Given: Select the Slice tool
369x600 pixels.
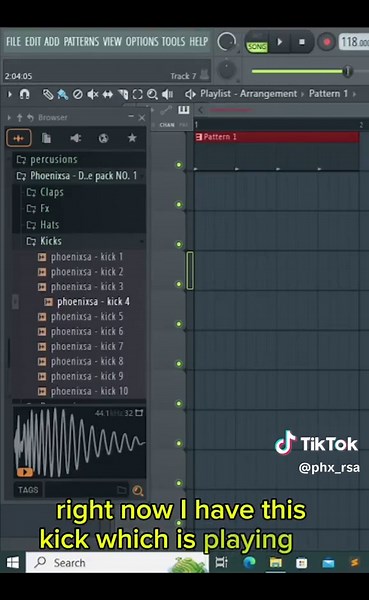Looking at the screenshot, I should point(123,94).
